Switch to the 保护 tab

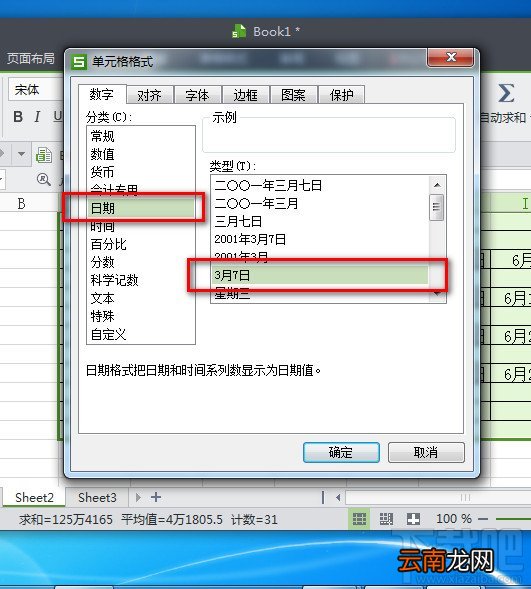tap(341, 95)
